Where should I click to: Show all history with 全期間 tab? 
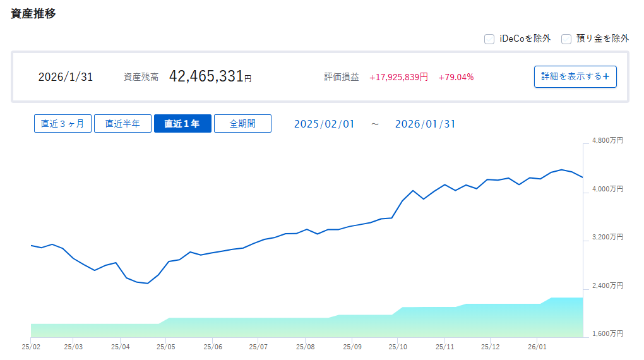click(242, 124)
